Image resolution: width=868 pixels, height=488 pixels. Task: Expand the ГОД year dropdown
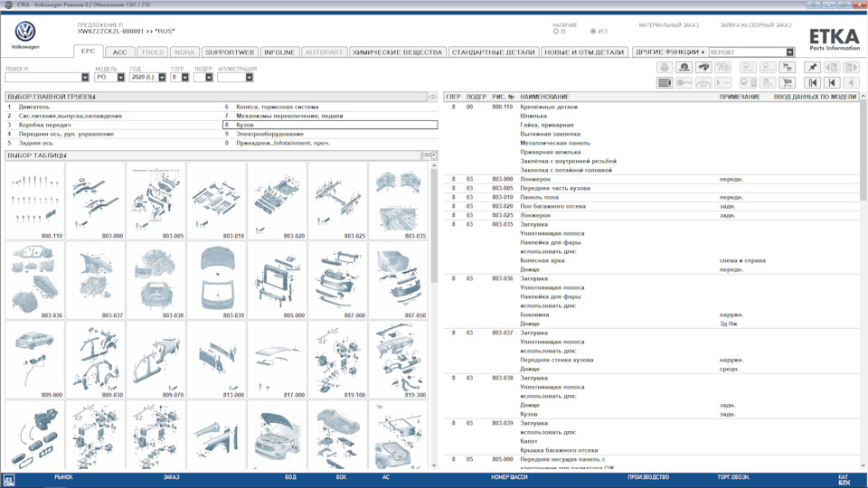pos(163,78)
